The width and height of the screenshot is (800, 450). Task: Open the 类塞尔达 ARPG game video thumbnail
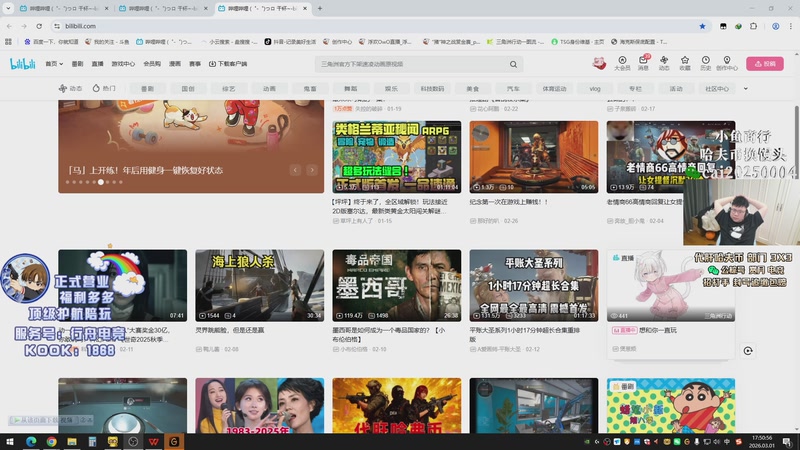[x=396, y=157]
